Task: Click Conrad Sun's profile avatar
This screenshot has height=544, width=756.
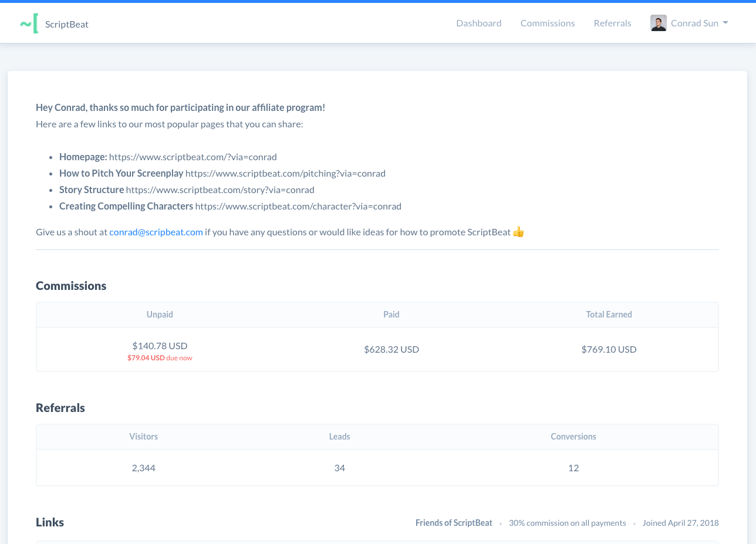Action: [659, 23]
